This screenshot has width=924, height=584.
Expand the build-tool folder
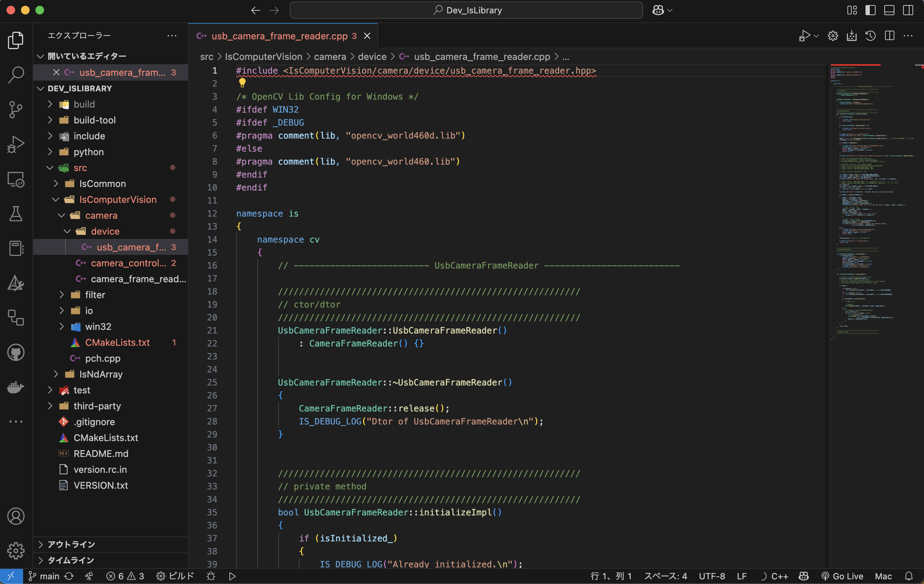(94, 120)
